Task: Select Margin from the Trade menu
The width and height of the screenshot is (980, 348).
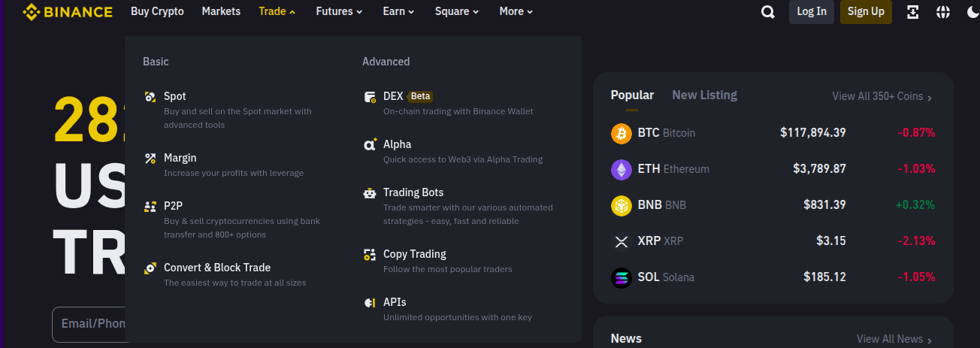Action: 180,158
